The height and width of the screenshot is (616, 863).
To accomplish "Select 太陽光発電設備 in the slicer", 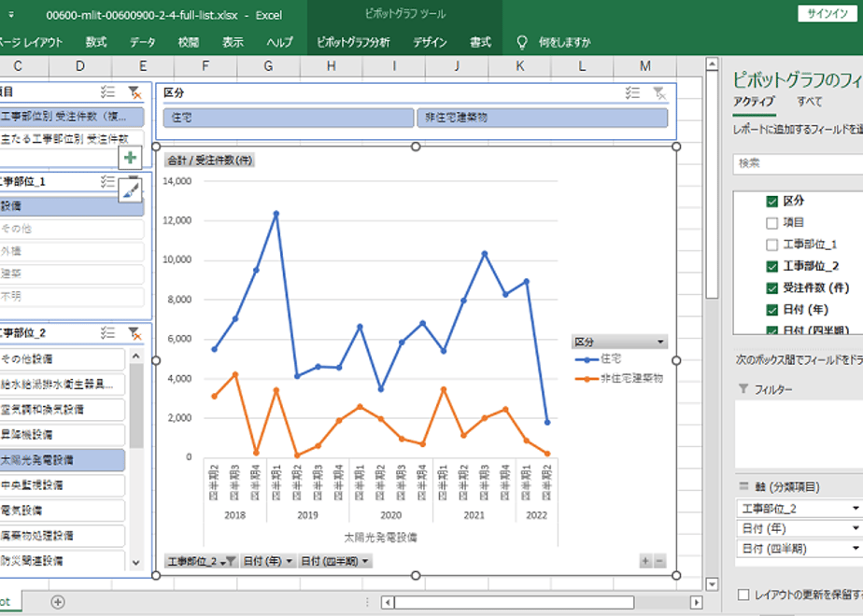I will click(x=63, y=460).
